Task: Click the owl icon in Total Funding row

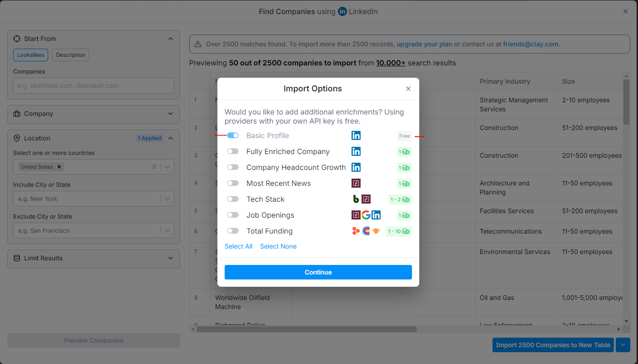Action: [376, 231]
